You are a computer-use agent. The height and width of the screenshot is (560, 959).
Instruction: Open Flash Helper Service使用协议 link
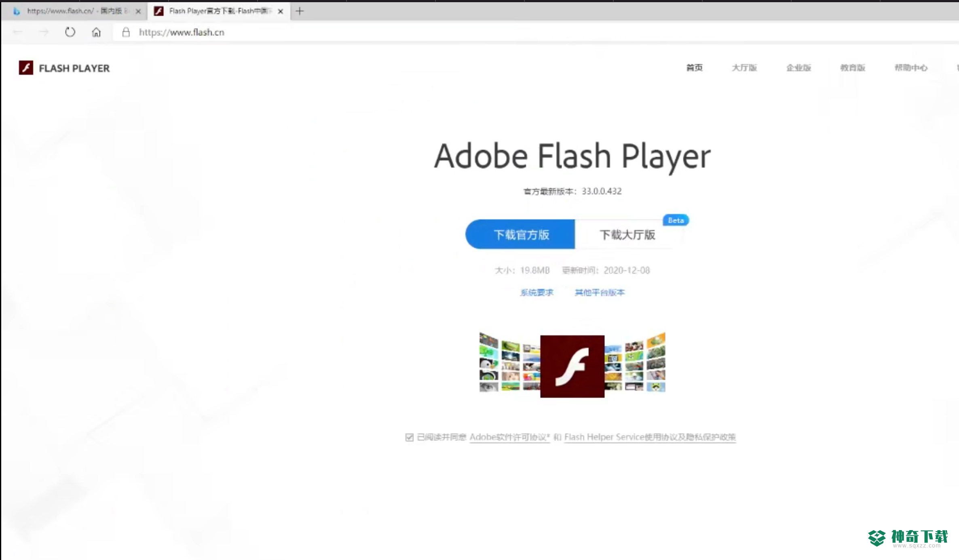click(x=650, y=437)
